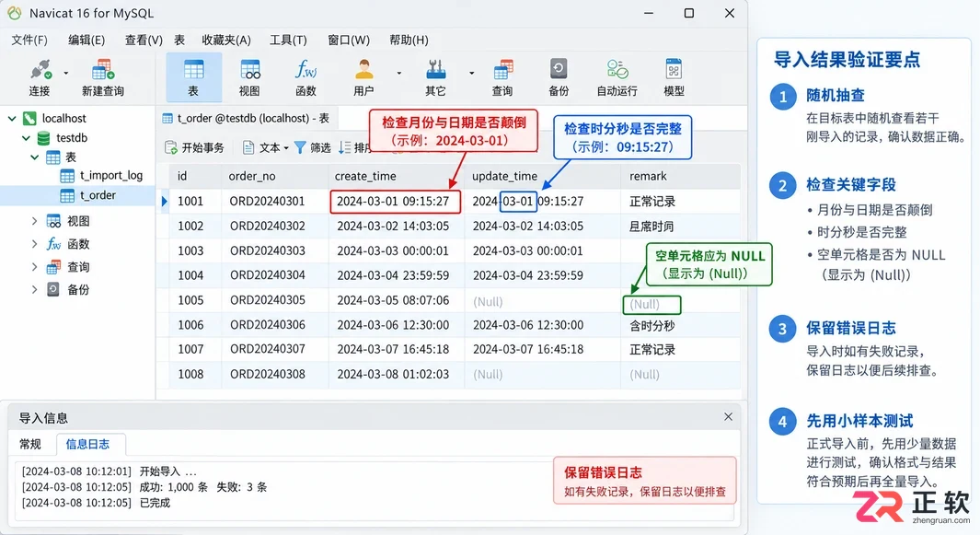The width and height of the screenshot is (980, 535).
Task: Select the id cell 1003
Action: click(x=196, y=250)
